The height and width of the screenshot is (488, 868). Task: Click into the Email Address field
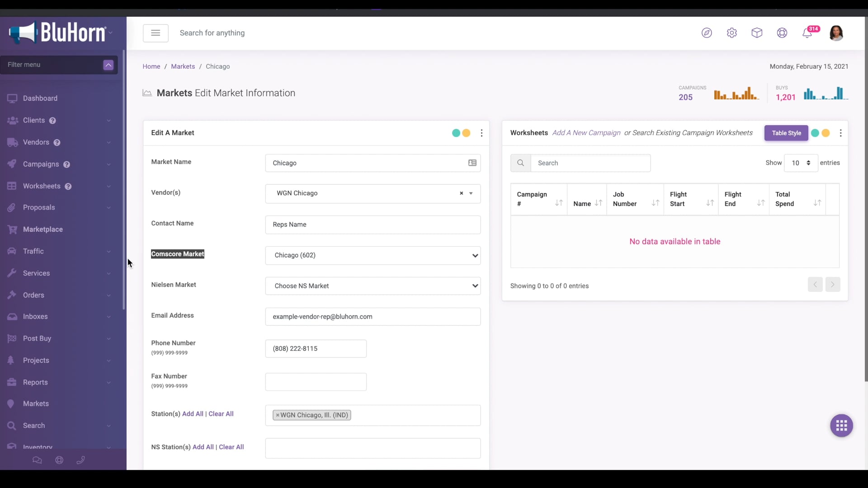click(x=373, y=317)
